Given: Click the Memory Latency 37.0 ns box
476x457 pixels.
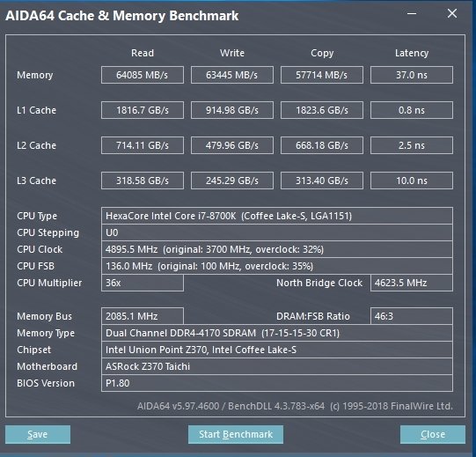Looking at the screenshot, I should (412, 75).
